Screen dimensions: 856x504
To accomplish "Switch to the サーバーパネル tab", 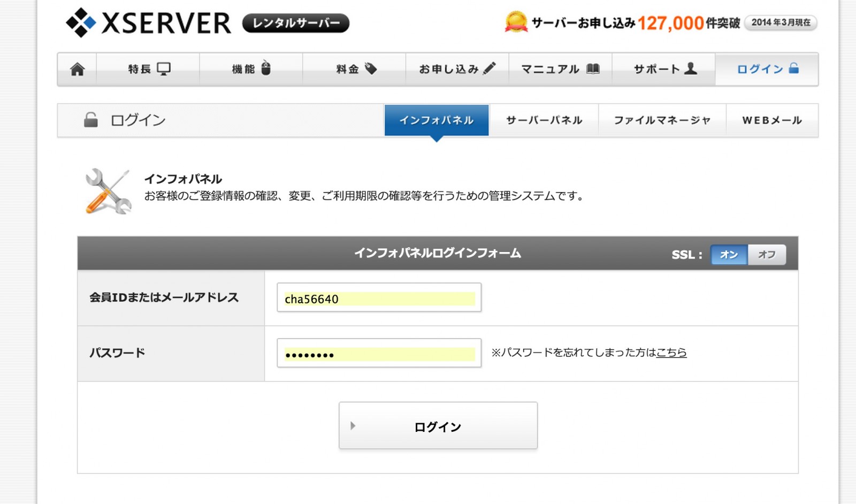I will pyautogui.click(x=544, y=120).
